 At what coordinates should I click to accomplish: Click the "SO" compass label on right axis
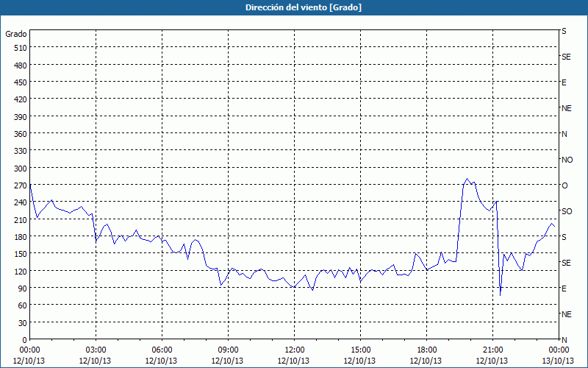pos(567,211)
